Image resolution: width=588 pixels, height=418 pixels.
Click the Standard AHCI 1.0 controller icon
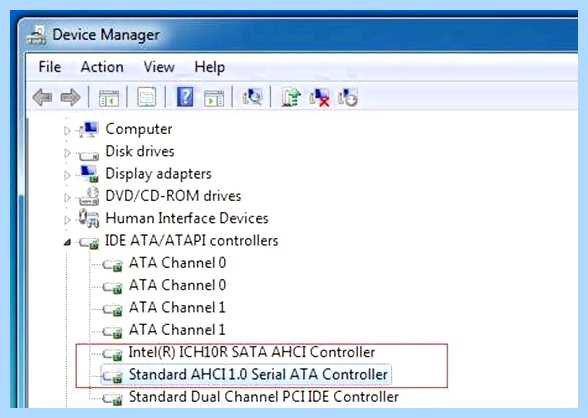[x=112, y=376]
